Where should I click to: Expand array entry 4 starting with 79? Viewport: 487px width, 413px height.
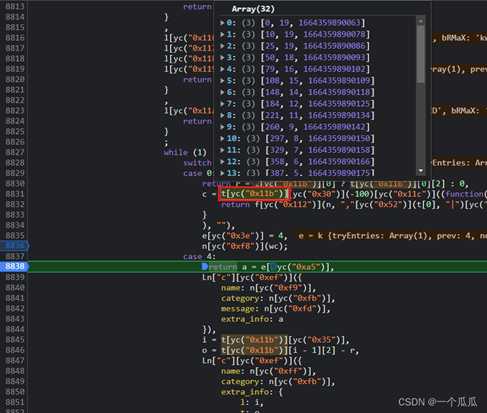tap(222, 69)
